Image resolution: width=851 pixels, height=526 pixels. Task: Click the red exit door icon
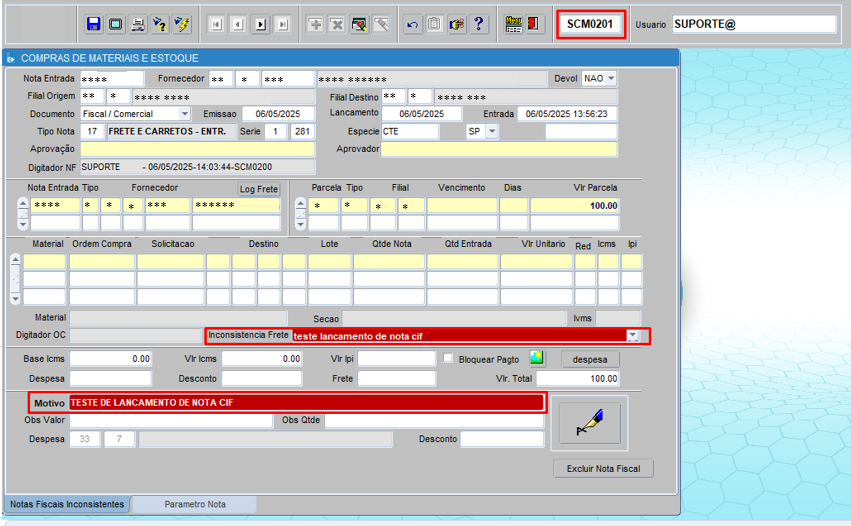click(x=535, y=24)
